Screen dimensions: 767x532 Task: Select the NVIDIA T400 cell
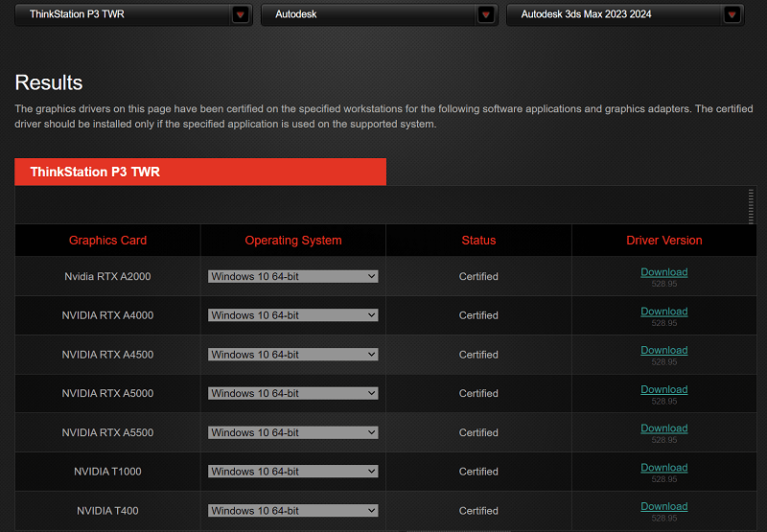coord(107,511)
